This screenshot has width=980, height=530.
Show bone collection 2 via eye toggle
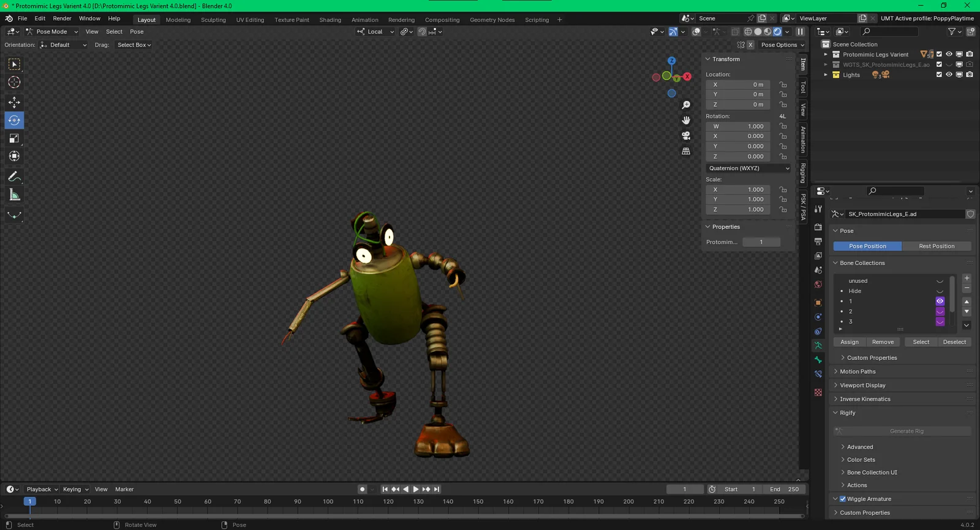[940, 312]
